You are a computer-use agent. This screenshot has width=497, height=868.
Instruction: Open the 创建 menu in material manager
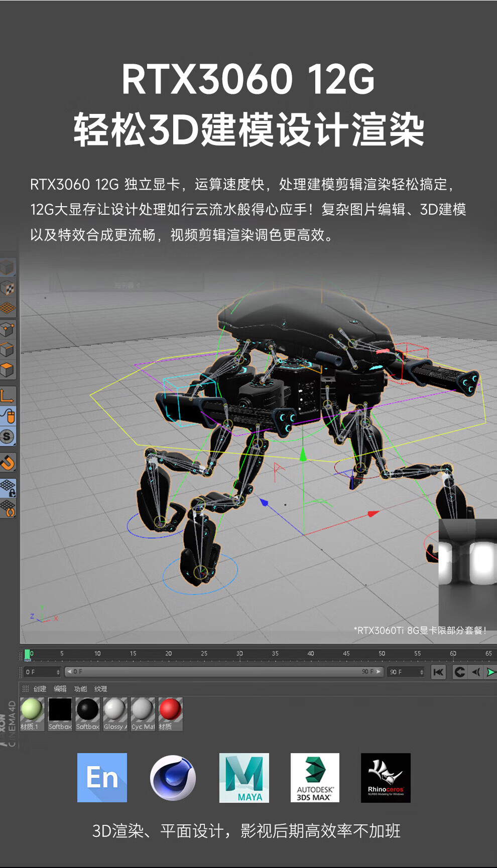click(x=40, y=689)
